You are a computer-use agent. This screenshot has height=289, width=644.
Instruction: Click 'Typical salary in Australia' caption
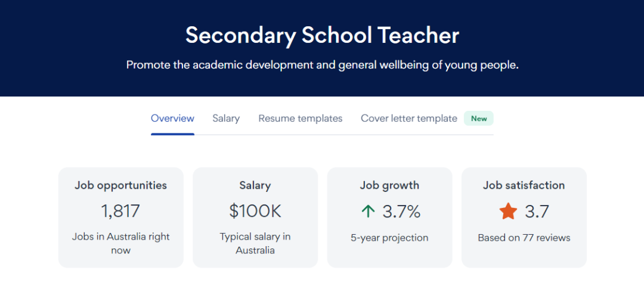pyautogui.click(x=255, y=243)
